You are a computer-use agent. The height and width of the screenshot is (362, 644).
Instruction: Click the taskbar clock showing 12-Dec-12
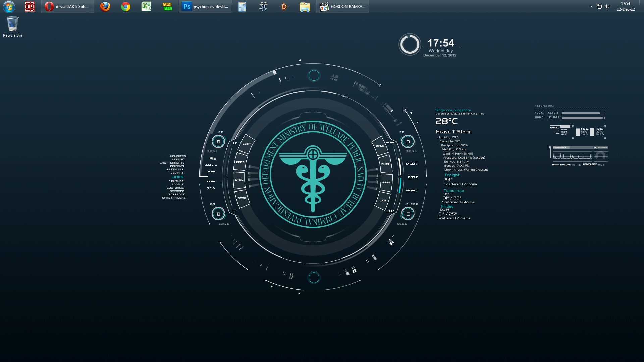pos(626,6)
